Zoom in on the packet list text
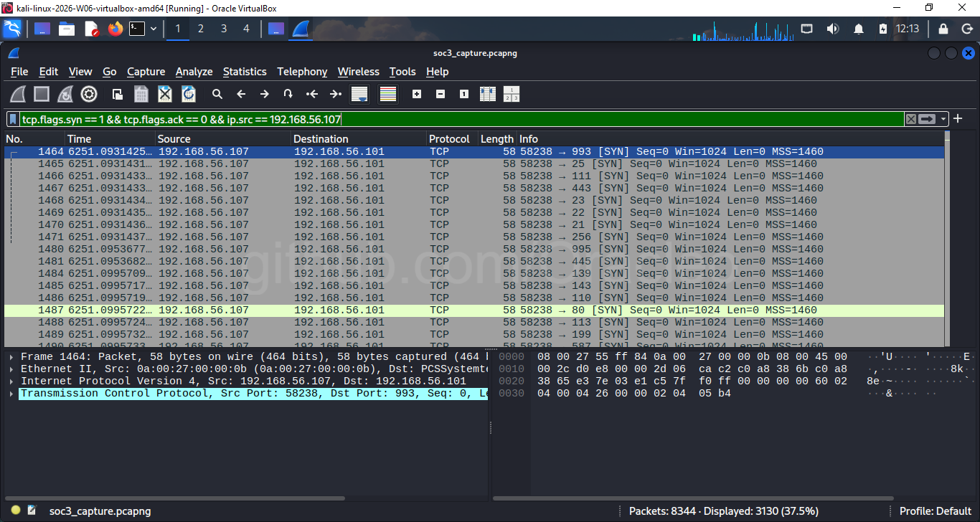Image resolution: width=980 pixels, height=522 pixels. click(416, 94)
